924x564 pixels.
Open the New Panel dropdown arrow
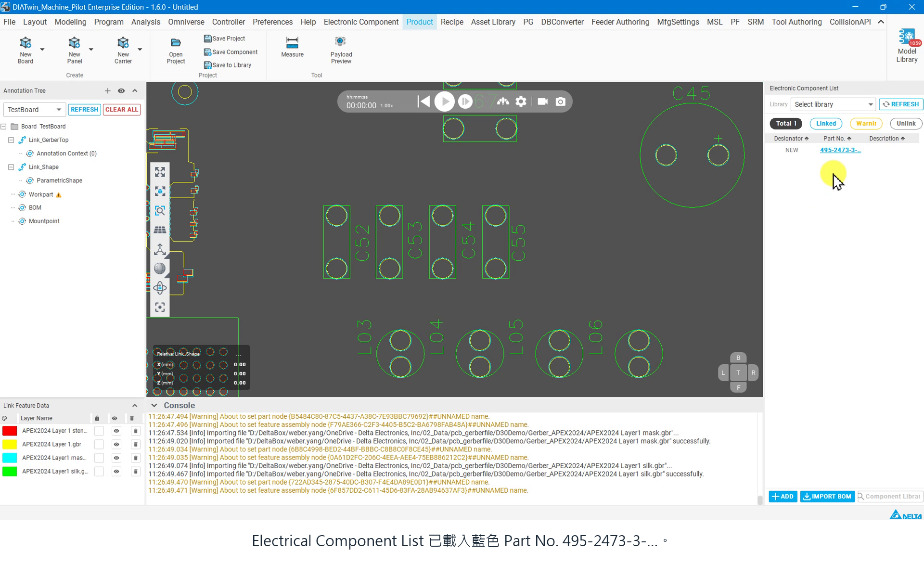click(x=91, y=50)
